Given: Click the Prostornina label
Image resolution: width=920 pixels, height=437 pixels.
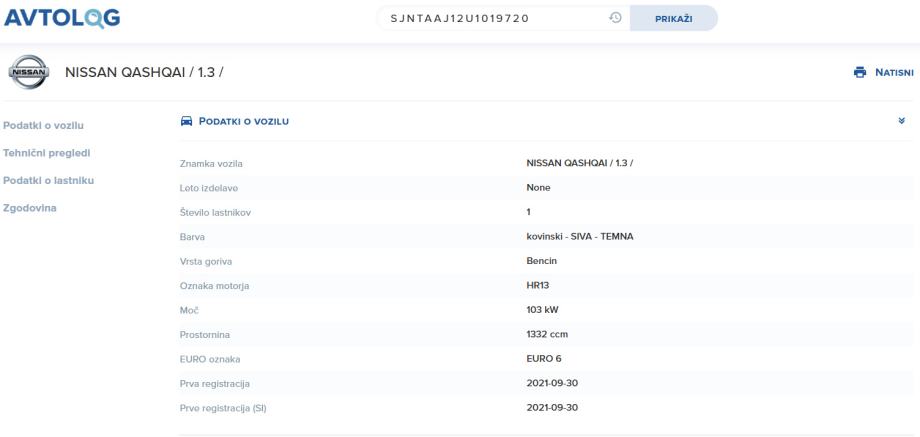Looking at the screenshot, I should pyautogui.click(x=205, y=335).
